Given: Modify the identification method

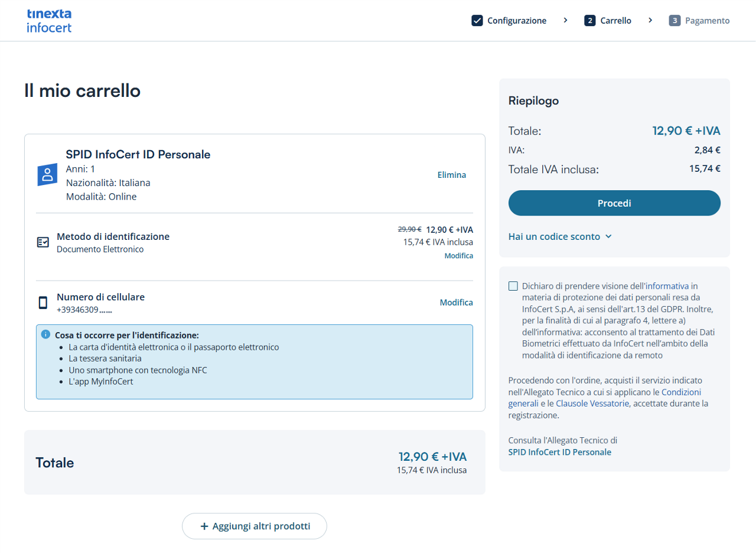Looking at the screenshot, I should click(459, 256).
